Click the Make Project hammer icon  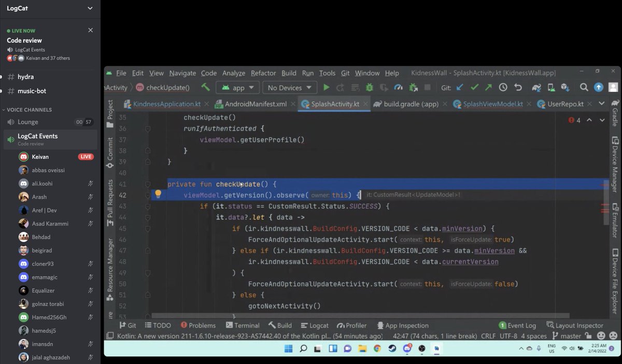206,88
